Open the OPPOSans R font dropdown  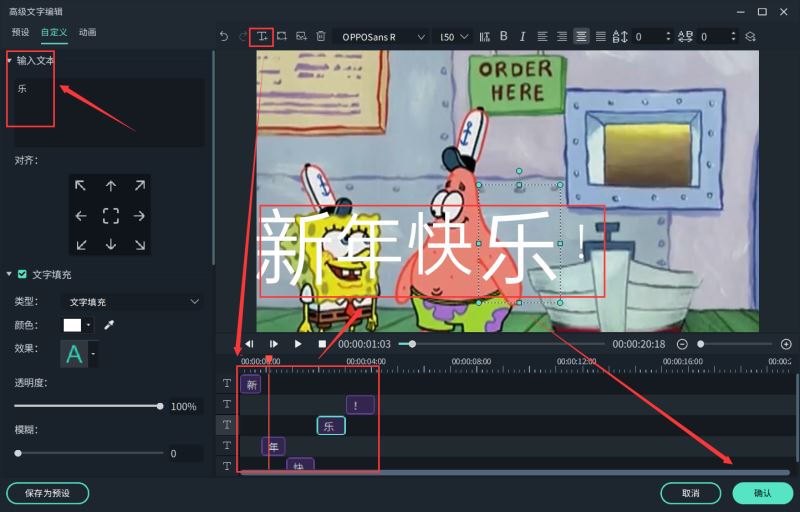click(x=381, y=37)
